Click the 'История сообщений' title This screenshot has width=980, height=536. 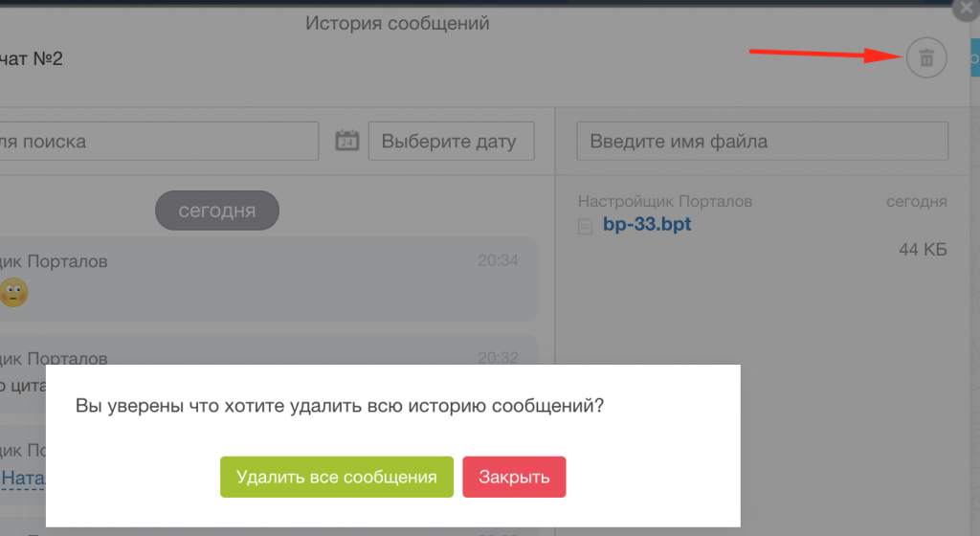[397, 23]
